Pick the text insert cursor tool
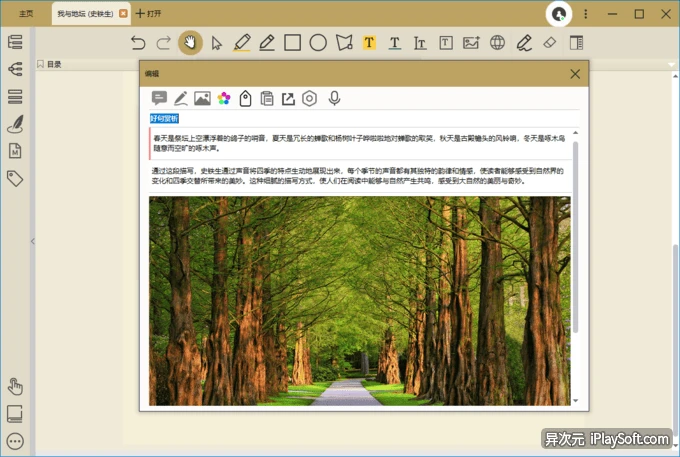Viewport: 680px width, 457px height. point(420,43)
